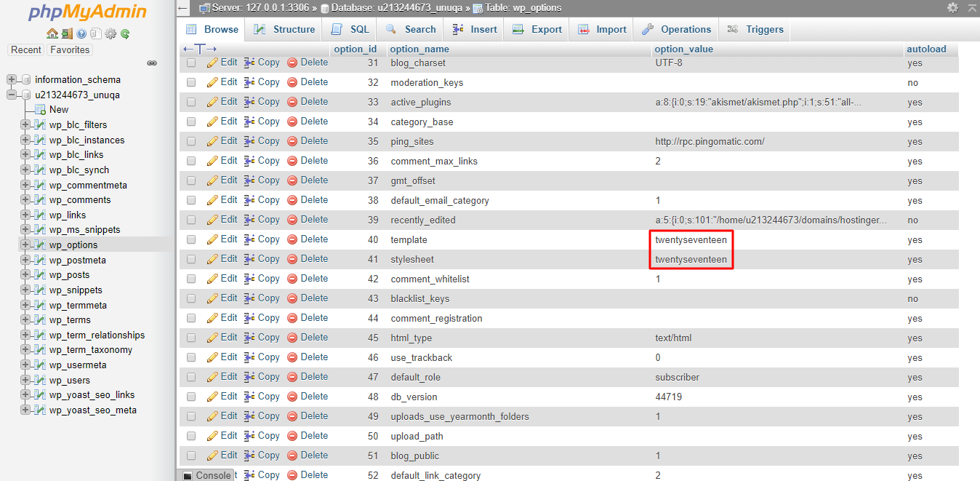The image size is (980, 481).
Task: Open the Triggers tab
Action: [755, 29]
